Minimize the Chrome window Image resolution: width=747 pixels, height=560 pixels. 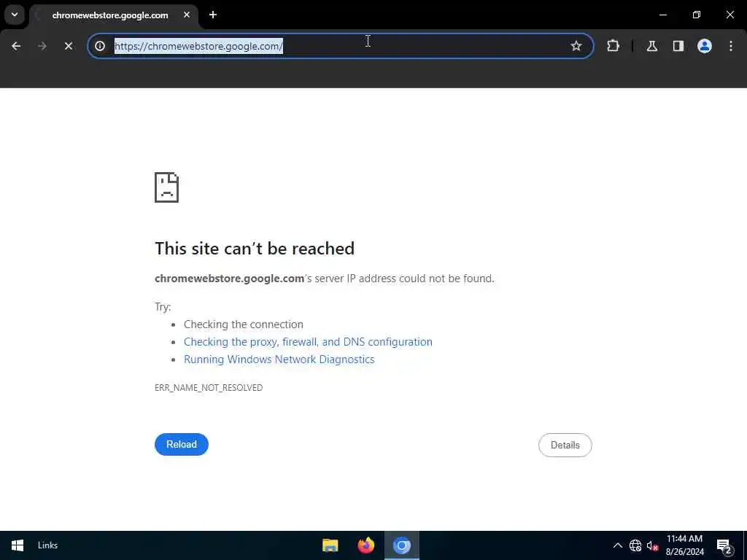tap(662, 15)
